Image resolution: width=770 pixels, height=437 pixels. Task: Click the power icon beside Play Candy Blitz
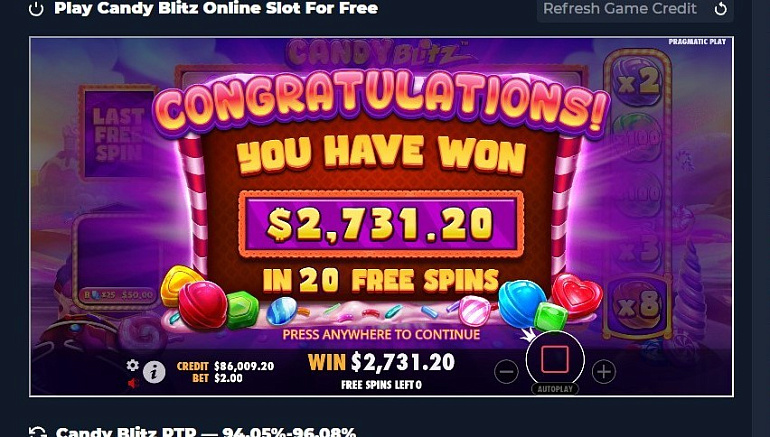pyautogui.click(x=36, y=9)
